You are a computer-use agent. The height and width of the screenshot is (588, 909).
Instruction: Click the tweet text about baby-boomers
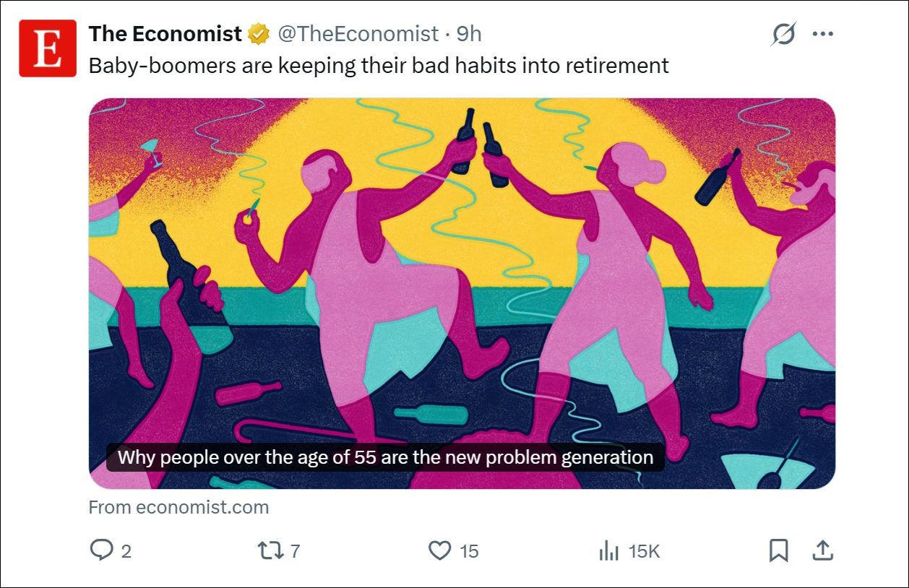tap(379, 66)
